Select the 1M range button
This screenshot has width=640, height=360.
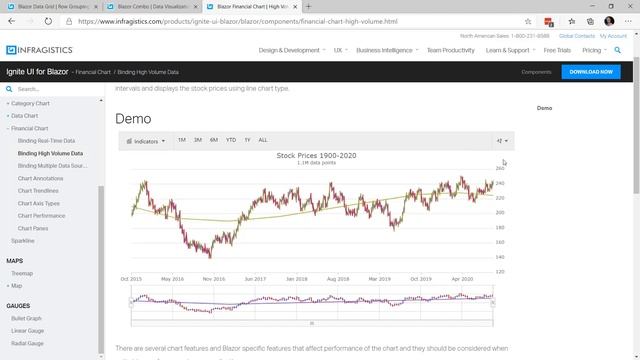point(182,140)
